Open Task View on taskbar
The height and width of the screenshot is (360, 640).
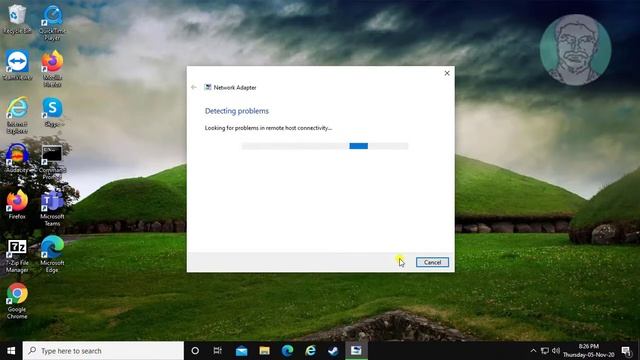coord(218,351)
